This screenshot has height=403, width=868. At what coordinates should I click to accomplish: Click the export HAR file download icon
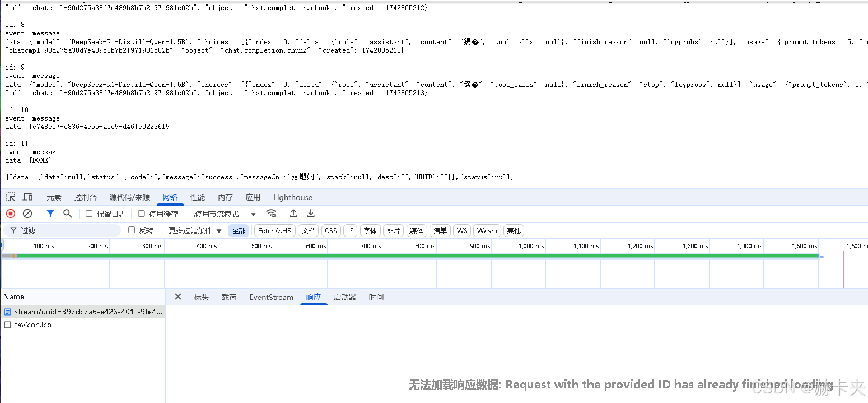[x=311, y=214]
